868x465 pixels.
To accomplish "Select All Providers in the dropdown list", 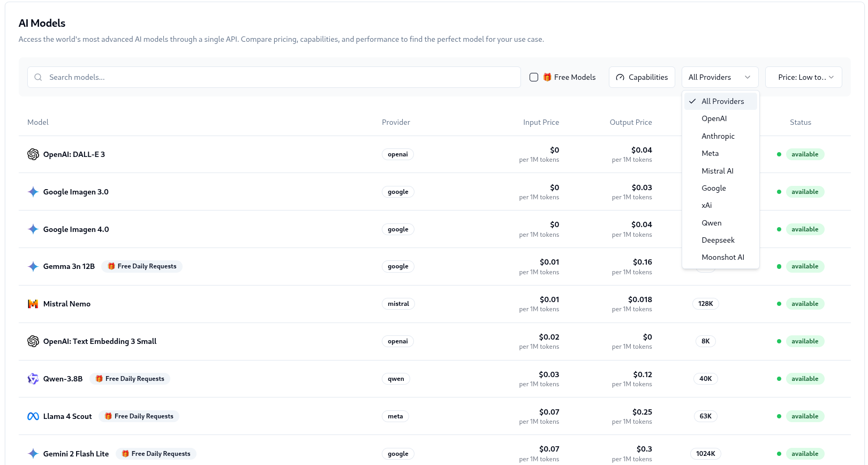I will (x=720, y=101).
